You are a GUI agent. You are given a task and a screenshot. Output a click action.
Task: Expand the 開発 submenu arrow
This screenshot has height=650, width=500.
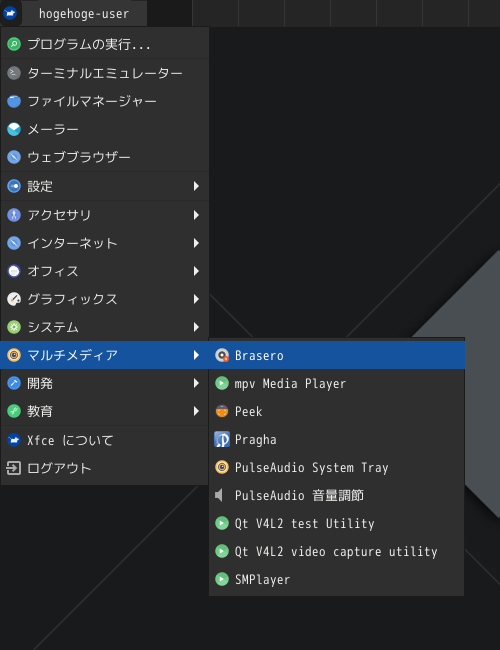pyautogui.click(x=196, y=383)
